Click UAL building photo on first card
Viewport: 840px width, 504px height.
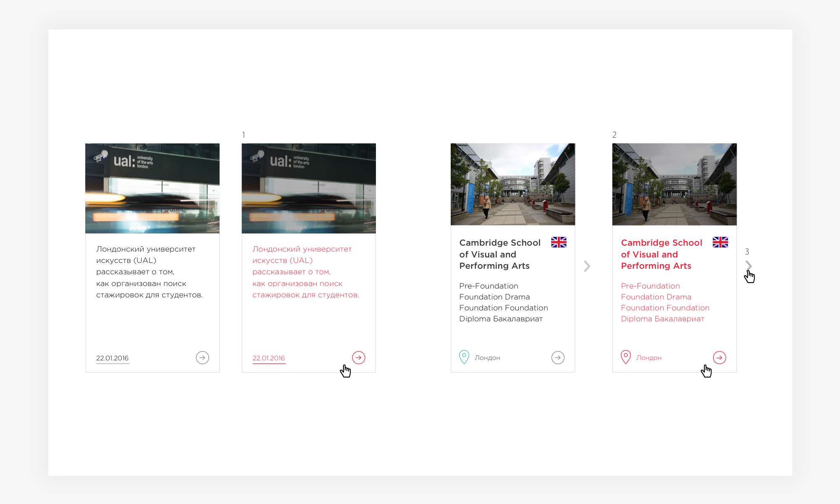(x=152, y=188)
